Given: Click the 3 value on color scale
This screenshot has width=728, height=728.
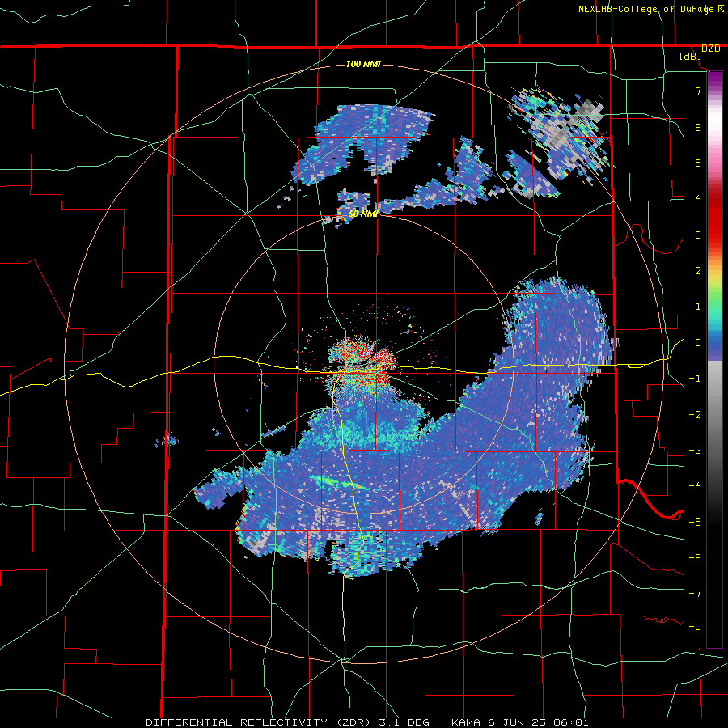Looking at the screenshot, I should [698, 235].
